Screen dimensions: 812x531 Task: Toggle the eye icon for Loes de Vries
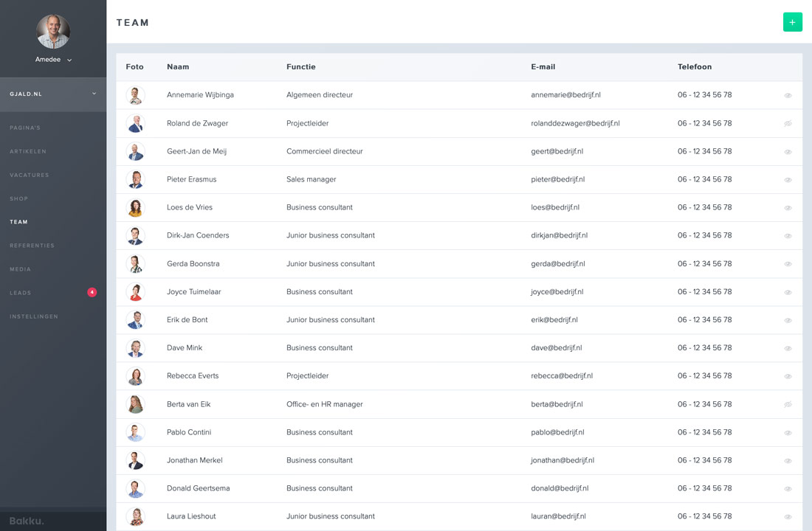[x=788, y=208]
